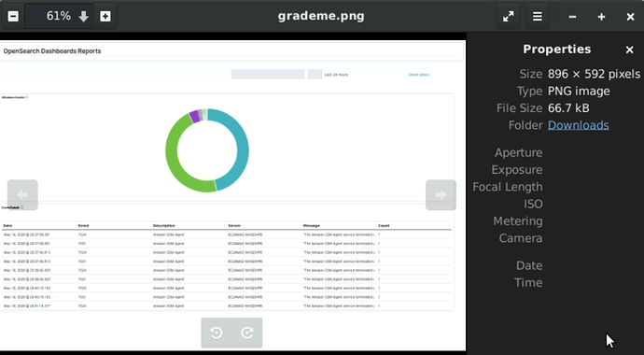The width and height of the screenshot is (644, 355).
Task: Open the hamburger menu
Action: tap(538, 17)
